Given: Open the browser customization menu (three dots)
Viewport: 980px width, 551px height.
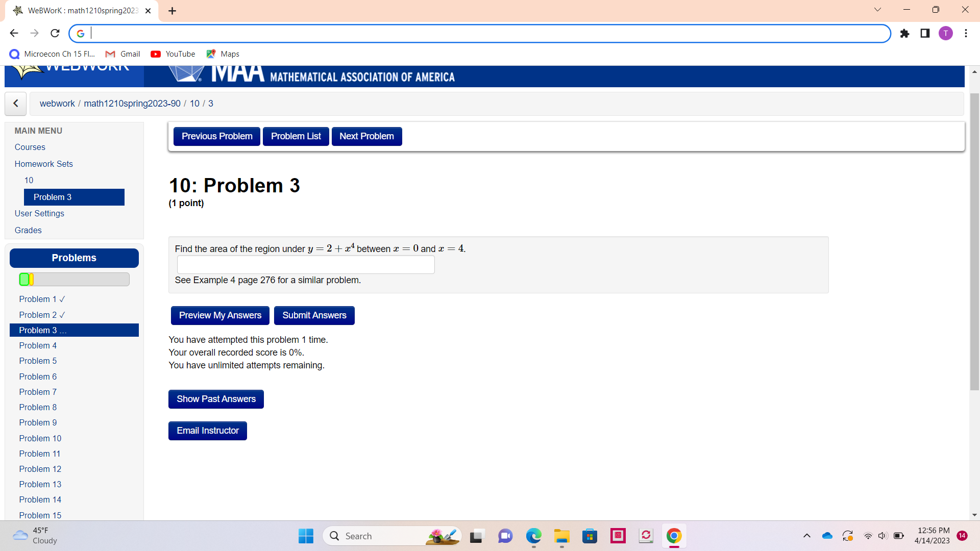Looking at the screenshot, I should (x=966, y=34).
